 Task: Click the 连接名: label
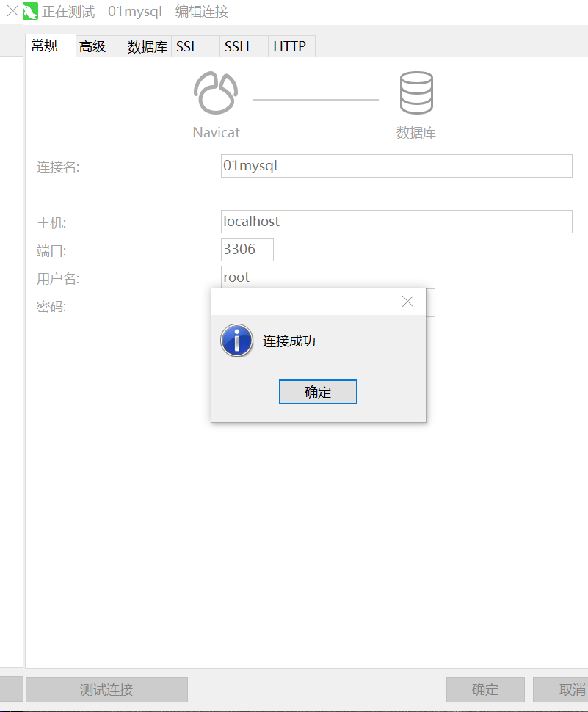pyautogui.click(x=58, y=167)
